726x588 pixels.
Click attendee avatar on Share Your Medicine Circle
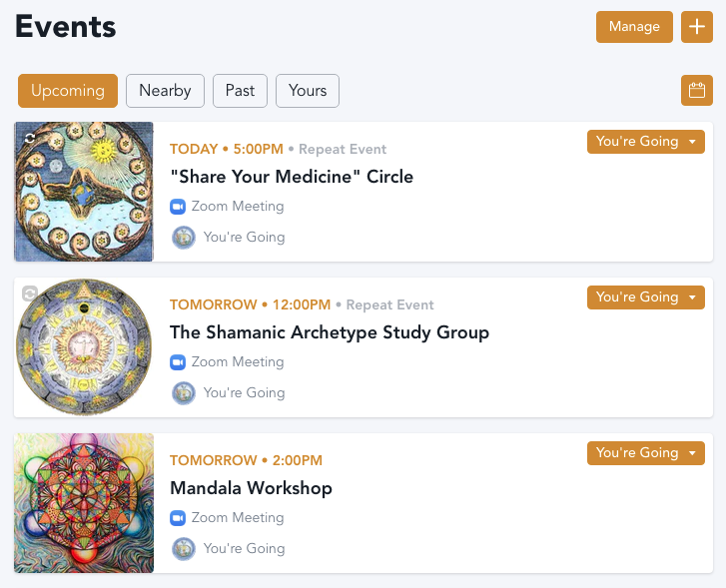(x=184, y=238)
